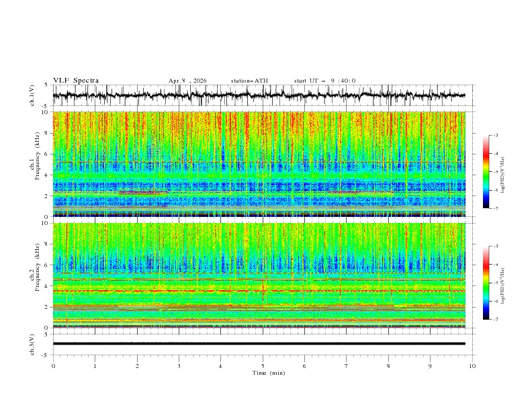532x411 pixels.
Task: Click the ch.1 colorbar "log(PSD)(V²/Hz)" label
Action: tap(503, 175)
